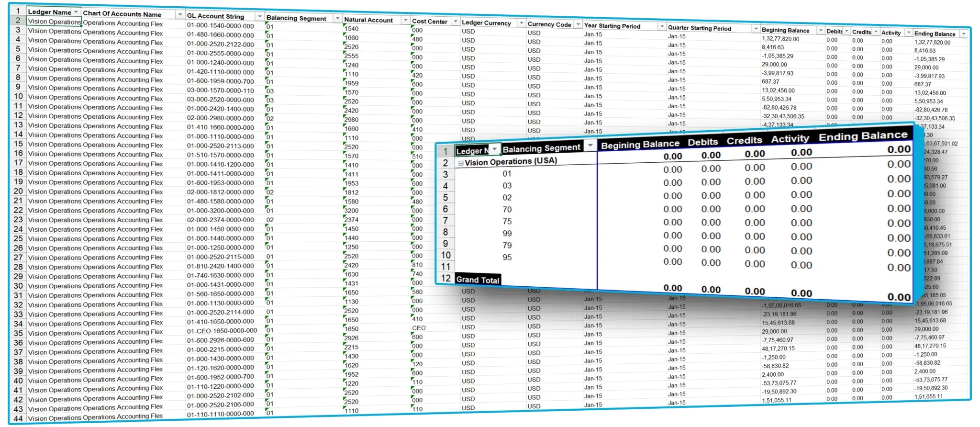Open Chart Of Accounts Name filter arrow

(180, 15)
